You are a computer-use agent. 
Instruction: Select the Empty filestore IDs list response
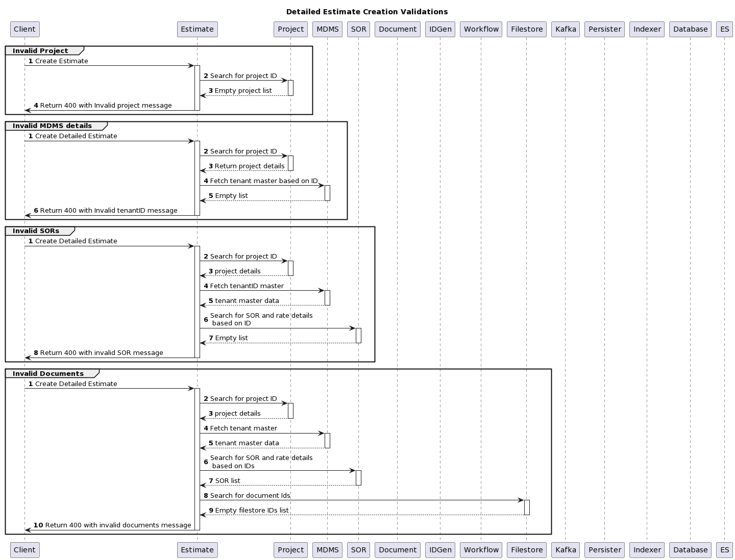(252, 511)
